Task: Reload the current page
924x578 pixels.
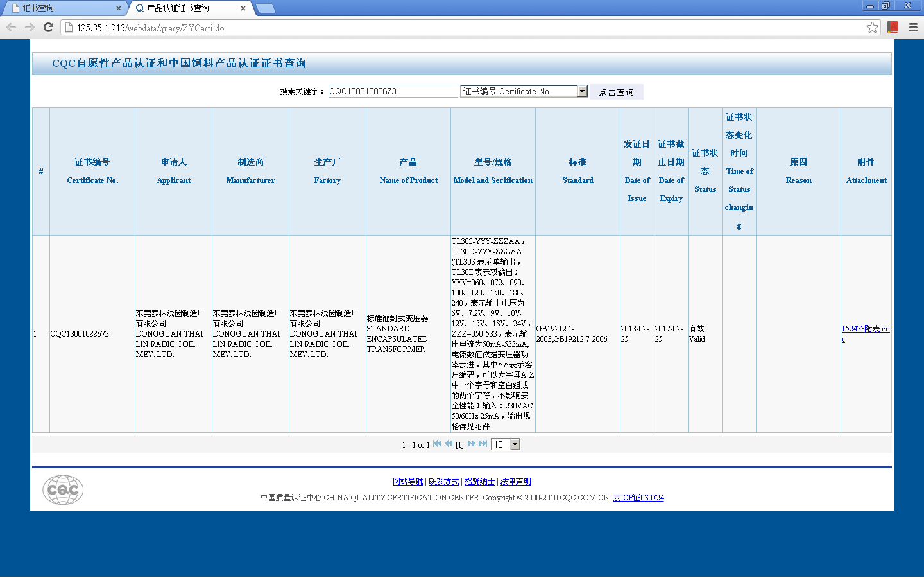Action: pos(48,27)
